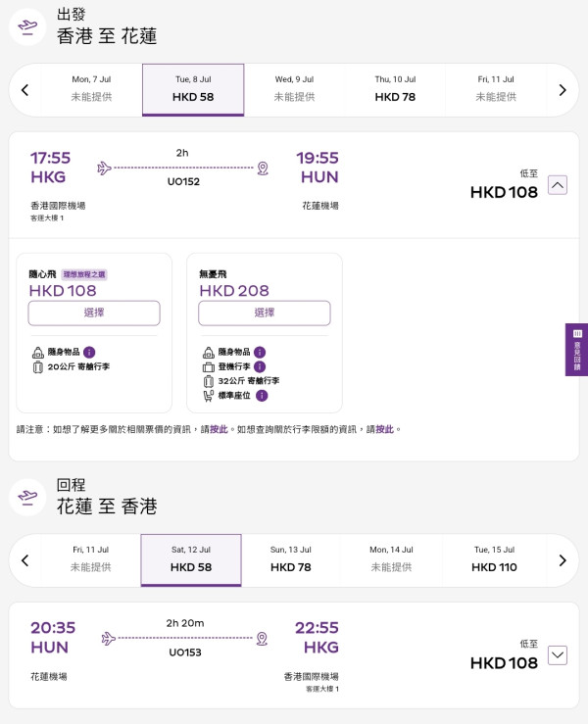Expand the UO153 flight fare options
This screenshot has height=724, width=588.
coord(558,655)
